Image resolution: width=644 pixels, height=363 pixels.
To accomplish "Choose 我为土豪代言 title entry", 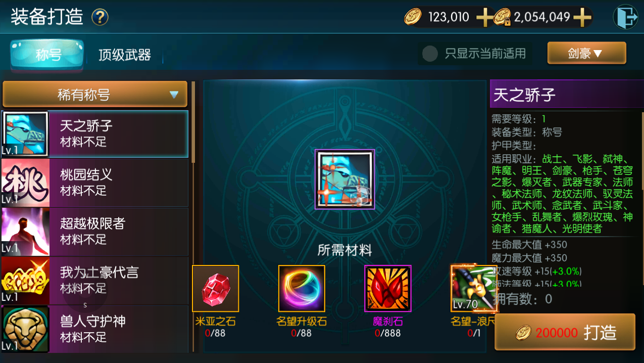I will click(94, 281).
